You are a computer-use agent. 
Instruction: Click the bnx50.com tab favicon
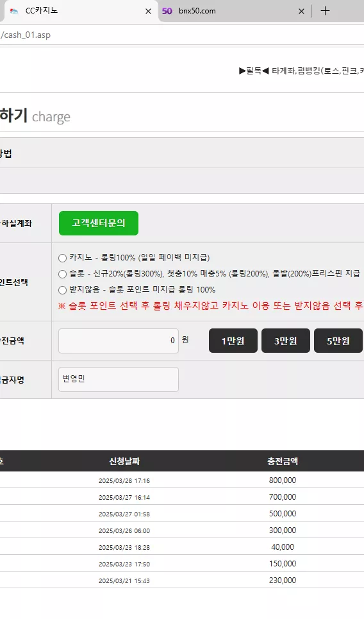(167, 11)
